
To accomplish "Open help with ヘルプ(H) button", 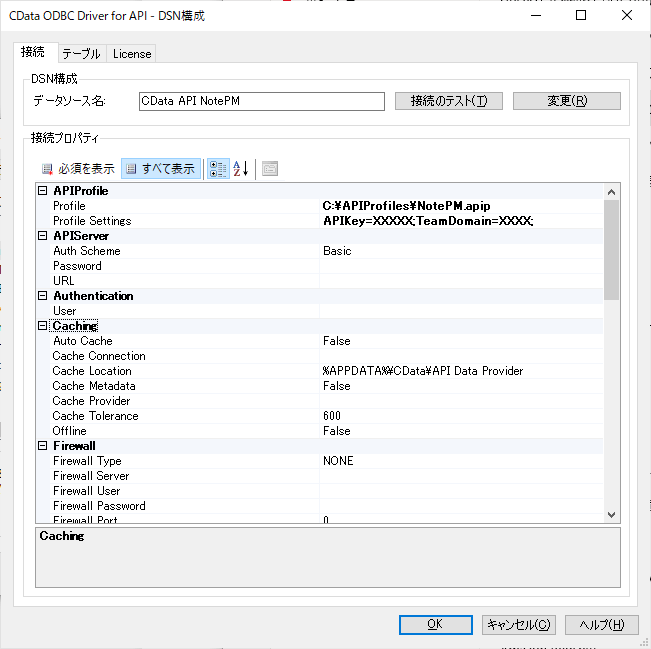I will click(x=602, y=625).
